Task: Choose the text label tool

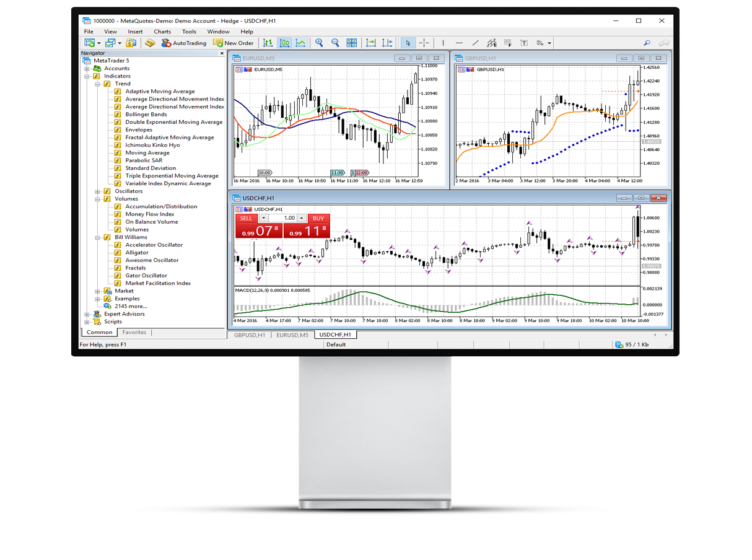Action: 524,43
